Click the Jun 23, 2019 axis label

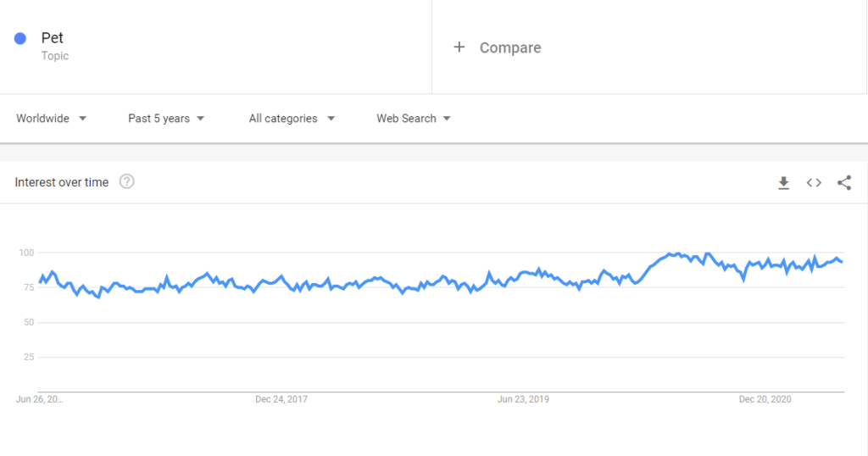point(523,399)
